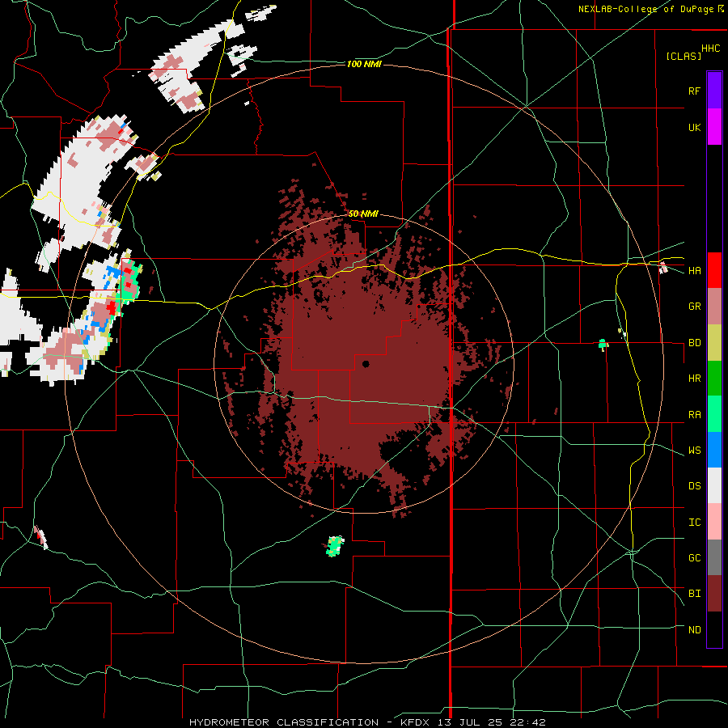The height and width of the screenshot is (728, 728).
Task: Click the HHC product label
Action: pos(710,48)
